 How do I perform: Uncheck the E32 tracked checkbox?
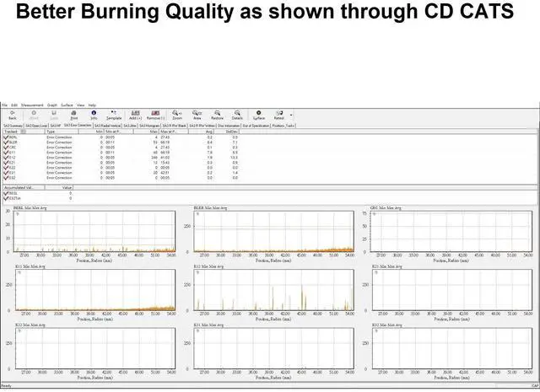point(6,178)
